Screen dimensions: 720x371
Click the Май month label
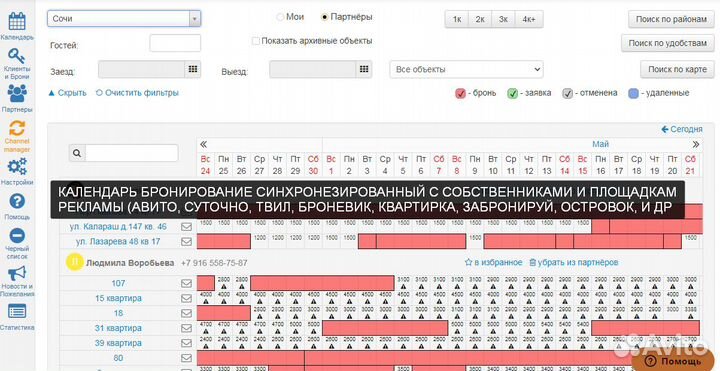tap(600, 144)
